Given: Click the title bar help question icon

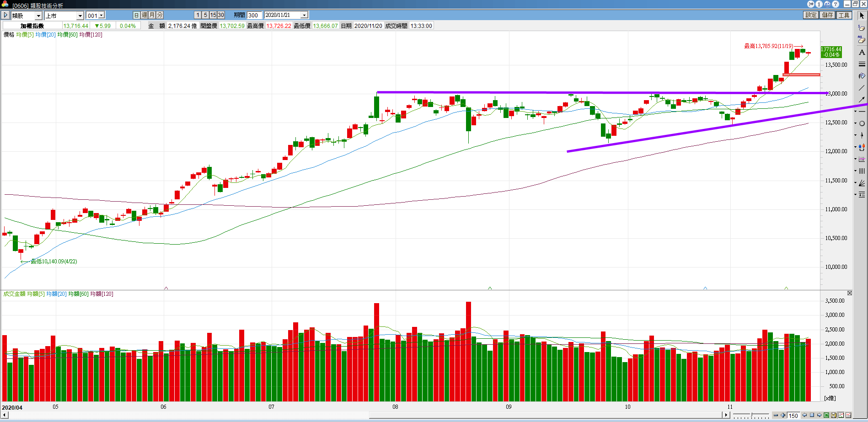Looking at the screenshot, I should pos(835,4).
